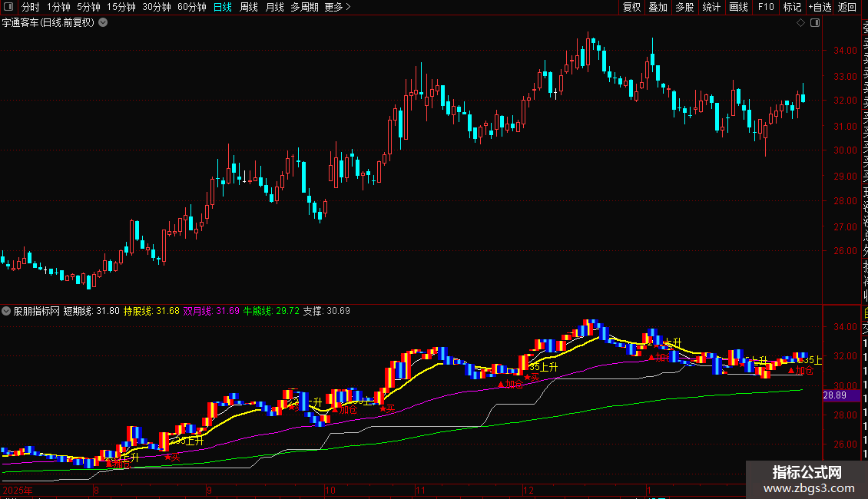Open F10 company information

click(765, 7)
